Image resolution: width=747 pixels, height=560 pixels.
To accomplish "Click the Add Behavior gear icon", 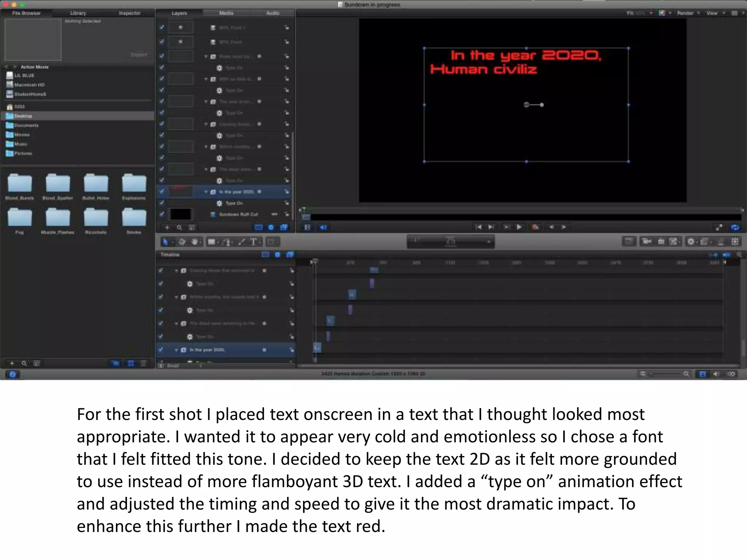I will [x=691, y=241].
